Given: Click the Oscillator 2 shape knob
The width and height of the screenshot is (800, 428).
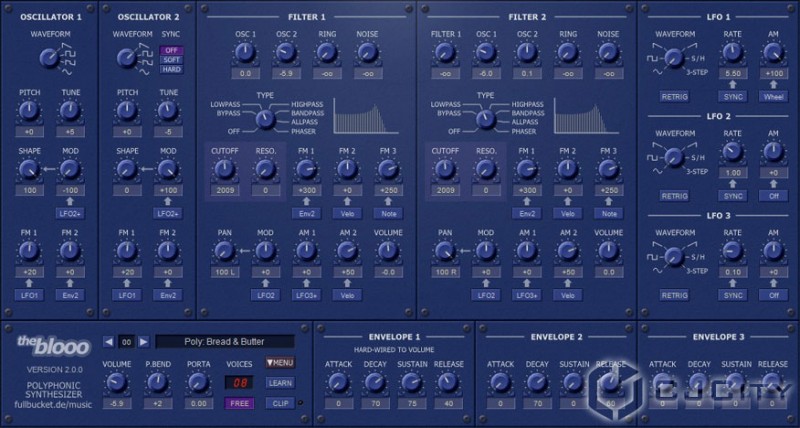Looking at the screenshot, I should (x=127, y=169).
